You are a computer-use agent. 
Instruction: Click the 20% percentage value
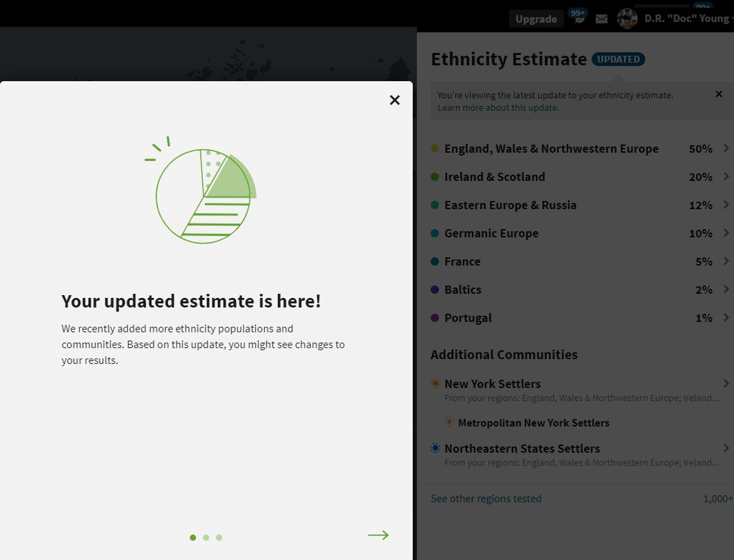coord(700,177)
